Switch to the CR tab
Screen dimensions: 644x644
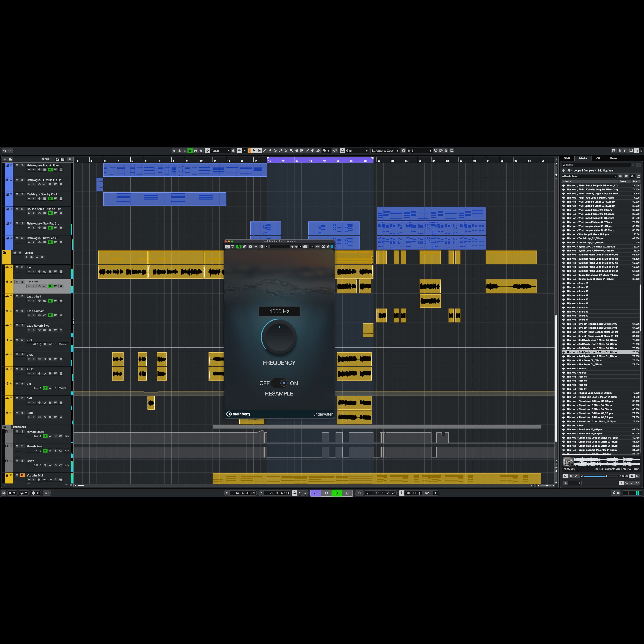pyautogui.click(x=598, y=159)
